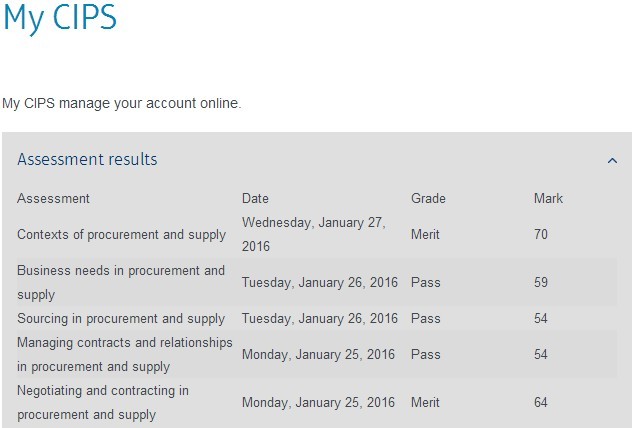Click Merit grade for Contexts assessment
Viewport: 634px width, 428px height.
[425, 234]
